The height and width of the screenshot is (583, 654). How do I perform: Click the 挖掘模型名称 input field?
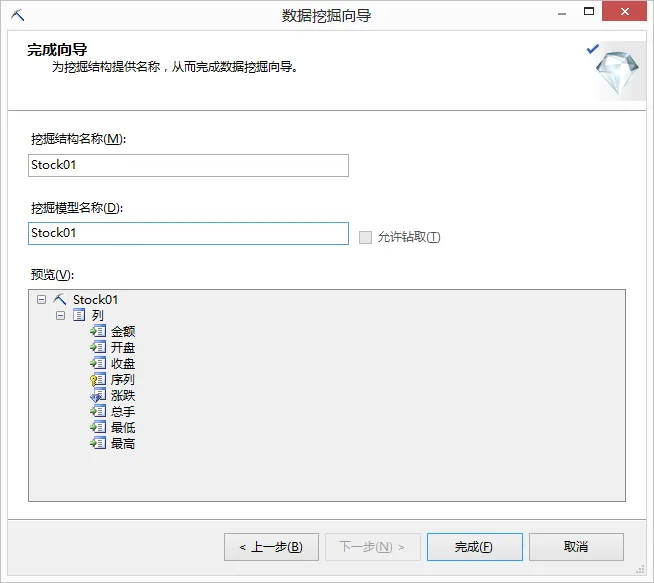pyautogui.click(x=188, y=233)
